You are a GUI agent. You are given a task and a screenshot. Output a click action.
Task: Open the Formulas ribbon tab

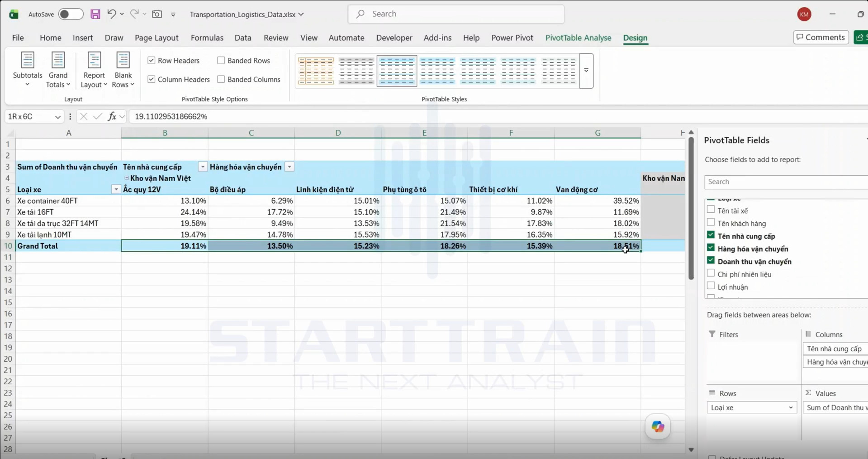click(207, 38)
